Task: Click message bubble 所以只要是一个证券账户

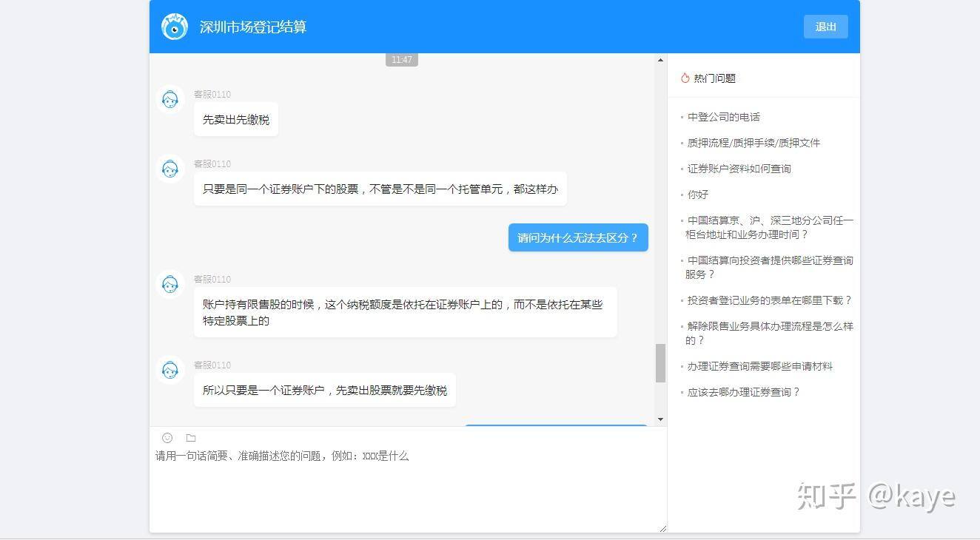Action: [x=325, y=390]
